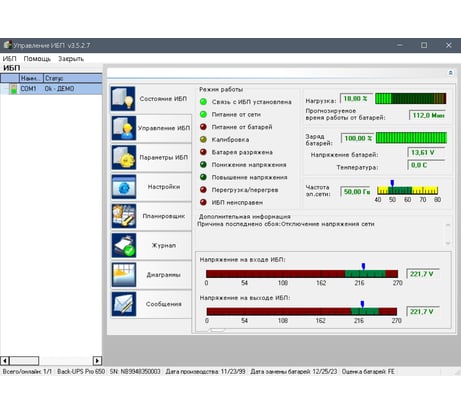Launch the Планировщик scheduler icon

click(x=124, y=216)
